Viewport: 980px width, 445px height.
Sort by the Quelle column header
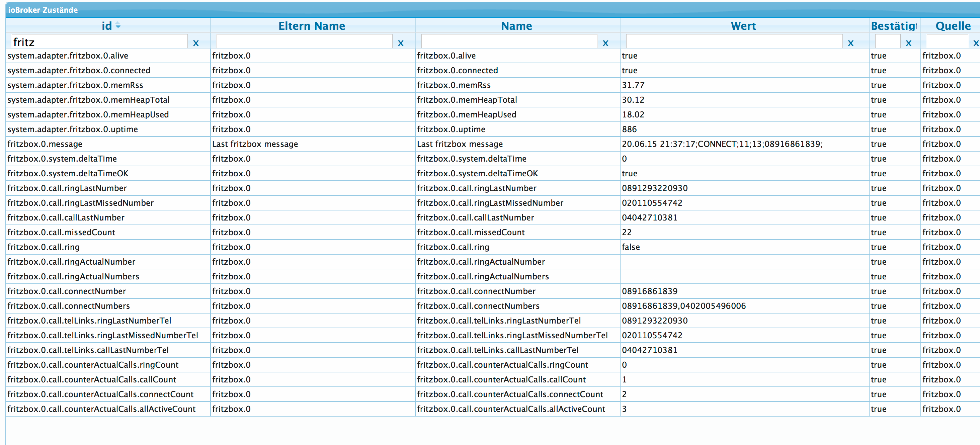click(952, 25)
